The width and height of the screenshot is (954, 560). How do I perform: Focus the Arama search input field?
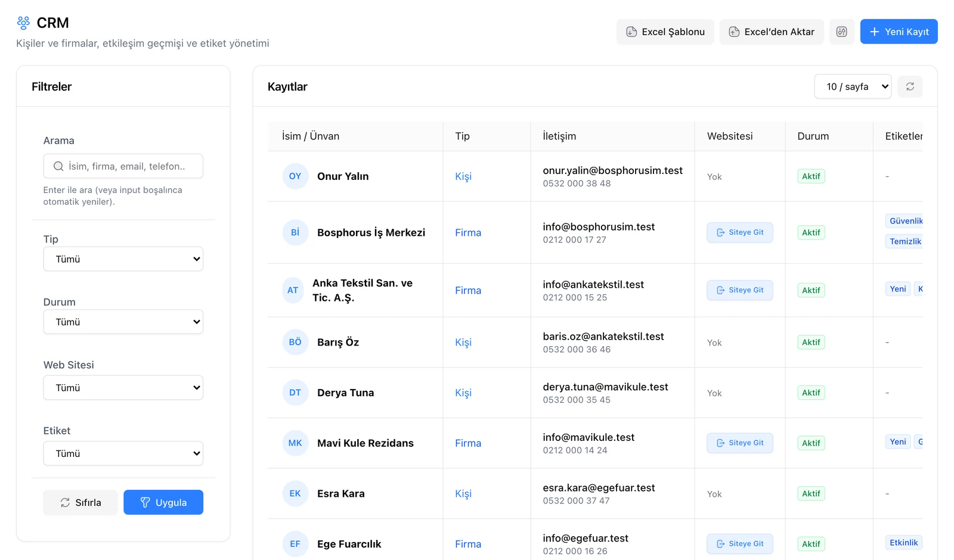click(123, 166)
